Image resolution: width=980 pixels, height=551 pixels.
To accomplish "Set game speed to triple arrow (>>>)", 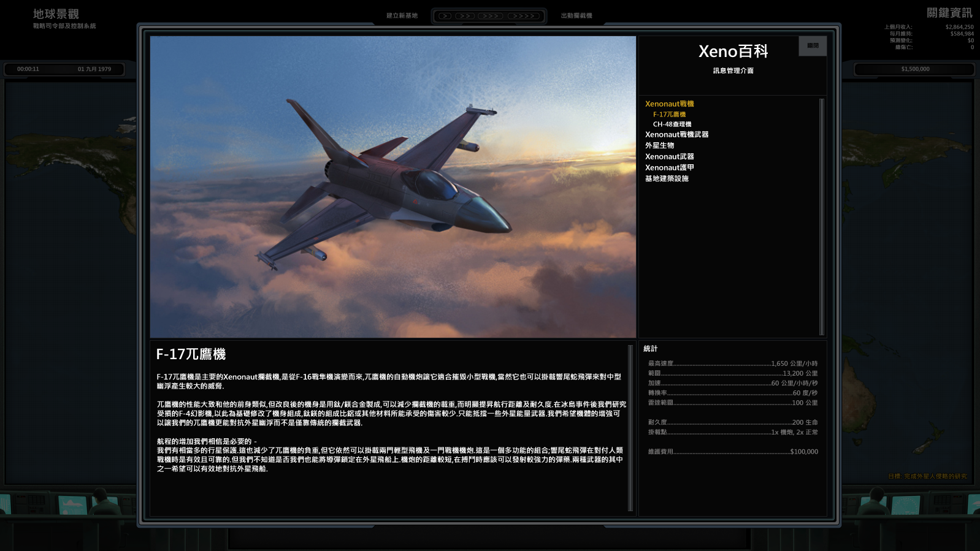I will tap(489, 16).
